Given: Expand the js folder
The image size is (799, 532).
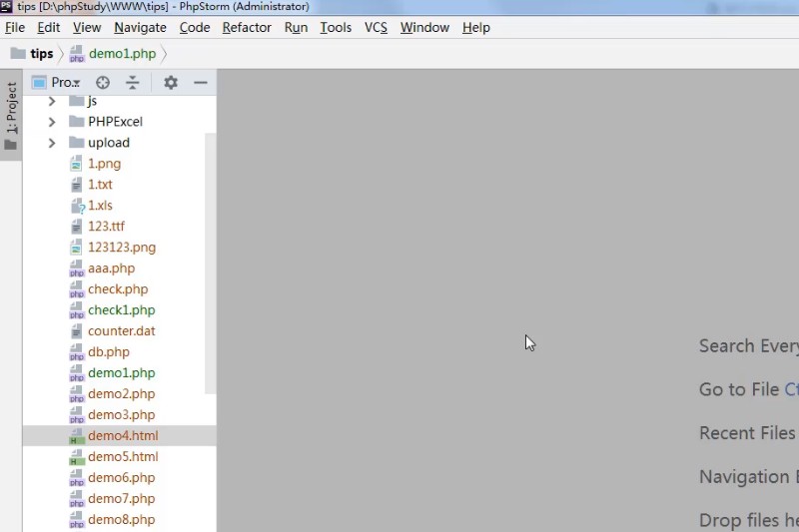Looking at the screenshot, I should click(x=52, y=101).
